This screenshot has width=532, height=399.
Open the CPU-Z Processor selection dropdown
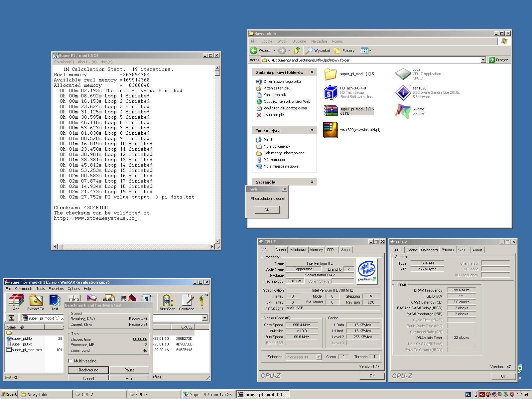[319, 357]
